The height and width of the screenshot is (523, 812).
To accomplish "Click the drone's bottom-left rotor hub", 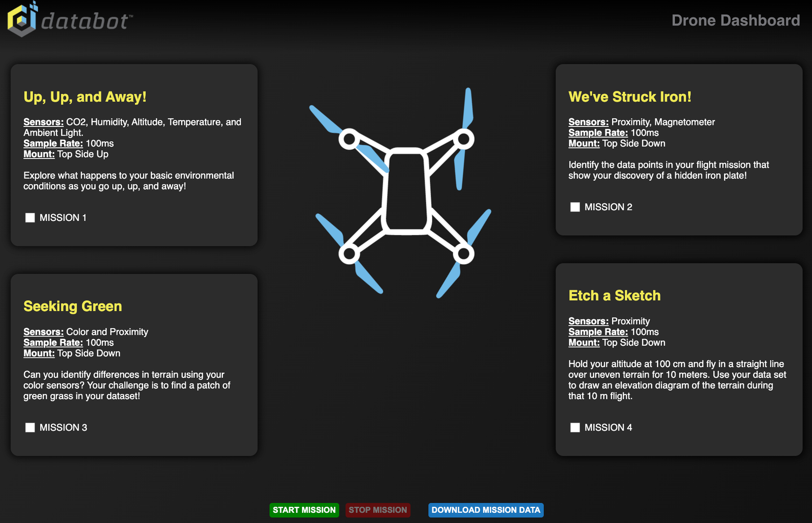I will [x=349, y=253].
